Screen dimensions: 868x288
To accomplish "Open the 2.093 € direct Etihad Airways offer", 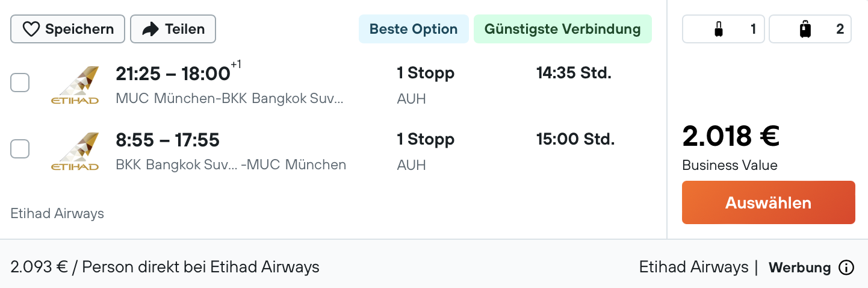I will 165,267.
